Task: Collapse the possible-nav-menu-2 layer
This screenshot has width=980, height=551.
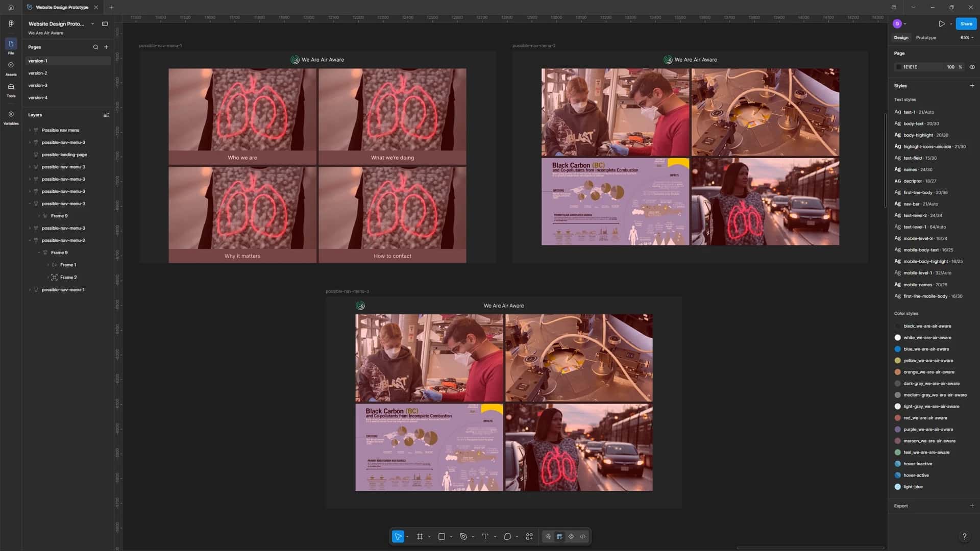Action: click(x=30, y=240)
